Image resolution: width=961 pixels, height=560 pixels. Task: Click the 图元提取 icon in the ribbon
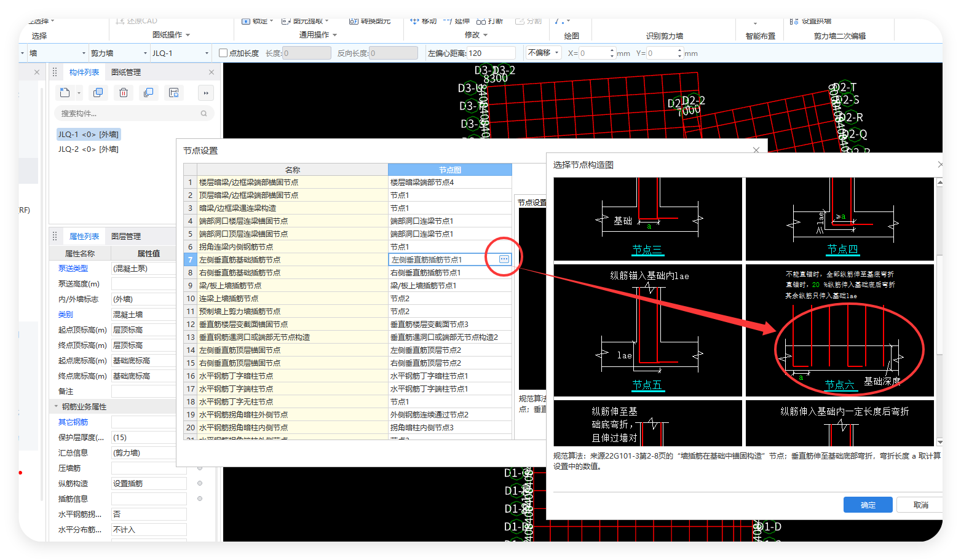[286, 22]
